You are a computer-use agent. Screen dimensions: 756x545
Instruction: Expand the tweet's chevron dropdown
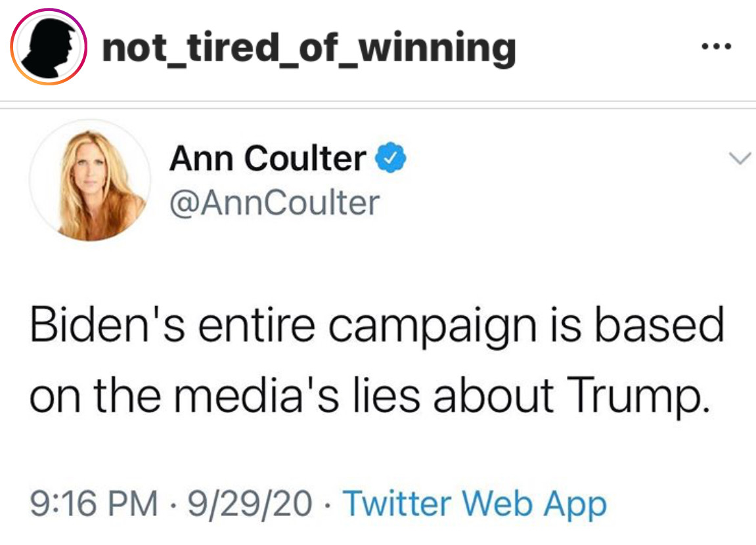740,158
